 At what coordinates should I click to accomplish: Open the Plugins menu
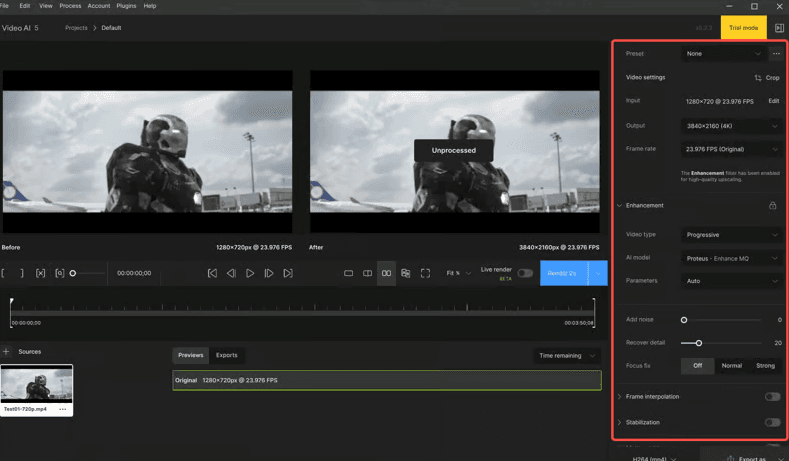126,6
